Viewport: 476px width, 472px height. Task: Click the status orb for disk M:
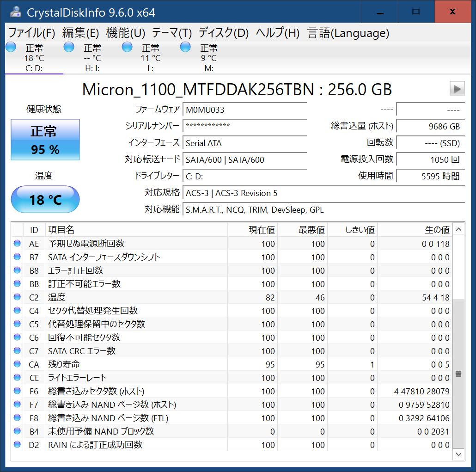click(185, 47)
